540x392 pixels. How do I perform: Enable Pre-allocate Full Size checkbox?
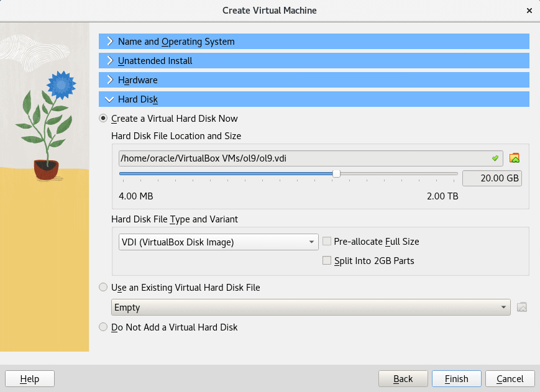[x=326, y=241]
